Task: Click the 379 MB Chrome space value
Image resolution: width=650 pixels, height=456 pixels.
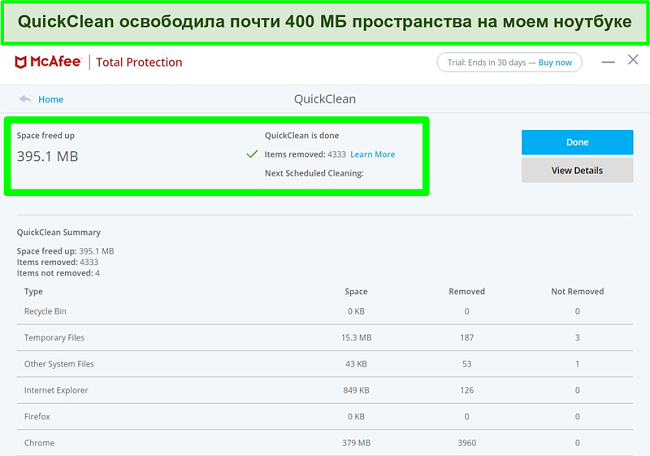Action: click(x=356, y=443)
